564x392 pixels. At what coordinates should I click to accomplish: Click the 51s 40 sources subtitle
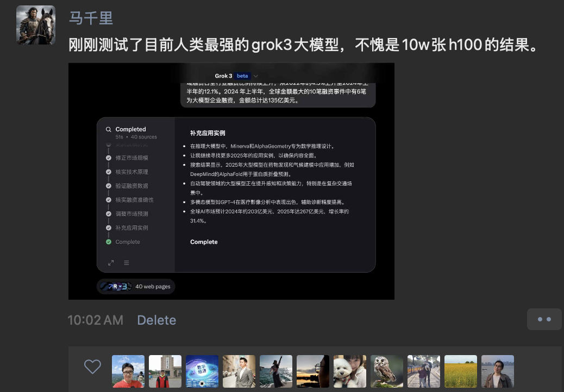[136, 137]
